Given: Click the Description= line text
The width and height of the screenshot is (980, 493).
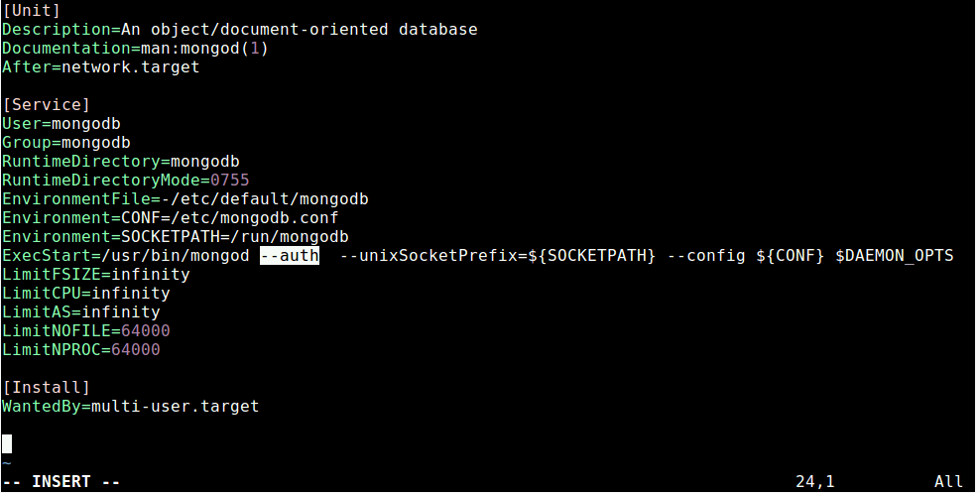Looking at the screenshot, I should (x=240, y=30).
